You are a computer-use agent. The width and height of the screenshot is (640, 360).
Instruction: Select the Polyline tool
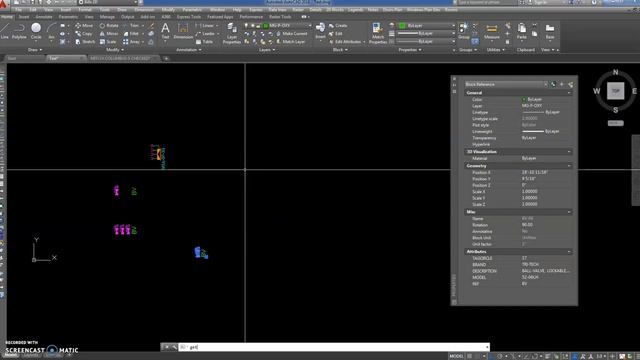[19, 31]
